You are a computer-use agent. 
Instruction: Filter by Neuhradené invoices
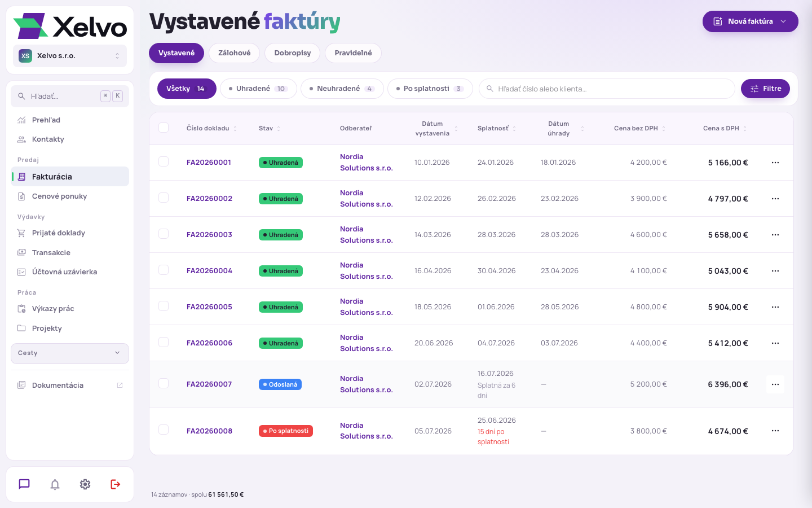342,89
